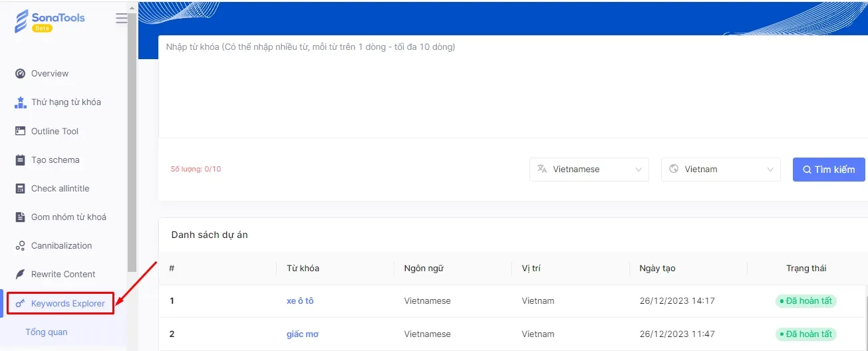This screenshot has width=868, height=351.
Task: Click the sidebar vertical scrollbar
Action: pos(132,133)
